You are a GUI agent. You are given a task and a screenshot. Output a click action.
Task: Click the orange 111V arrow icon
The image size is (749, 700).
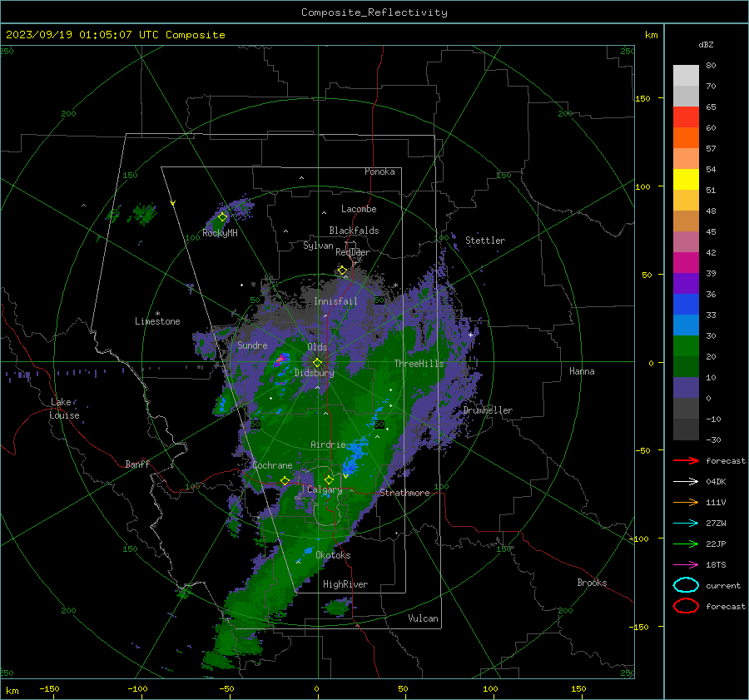pos(686,502)
